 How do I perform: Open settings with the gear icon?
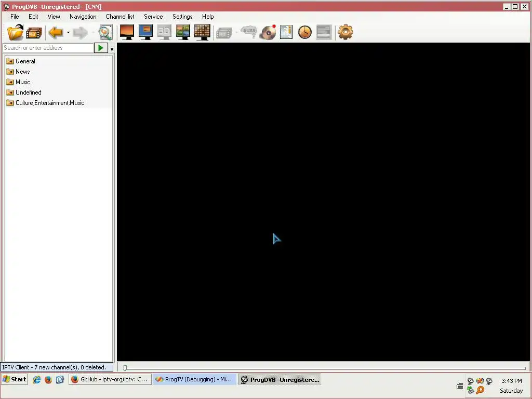pos(345,32)
